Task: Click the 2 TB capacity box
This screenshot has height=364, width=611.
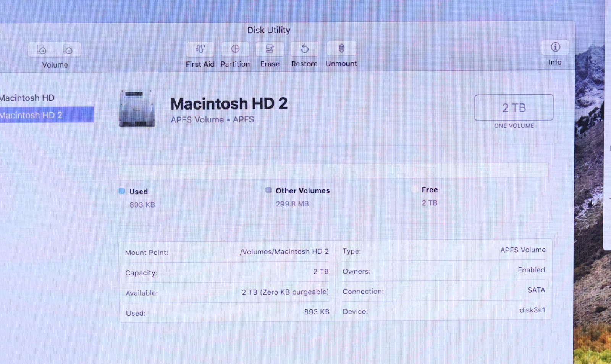Action: [514, 108]
